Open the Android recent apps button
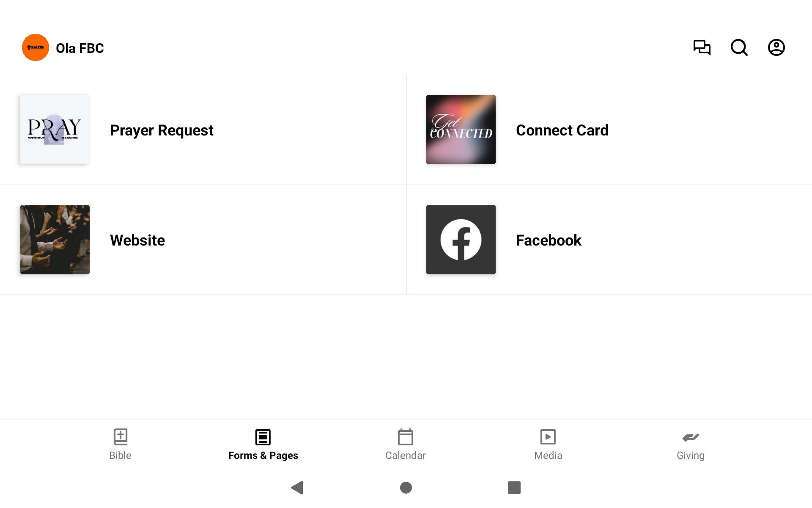 pos(514,488)
